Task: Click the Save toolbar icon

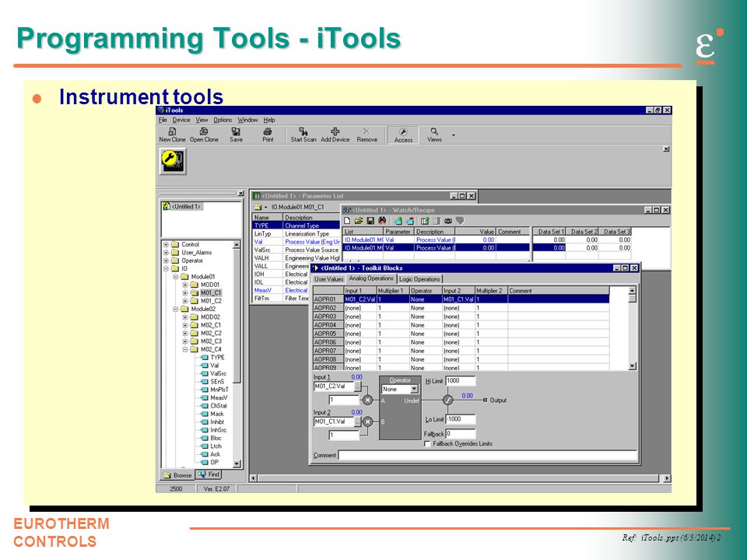Action: click(x=236, y=131)
